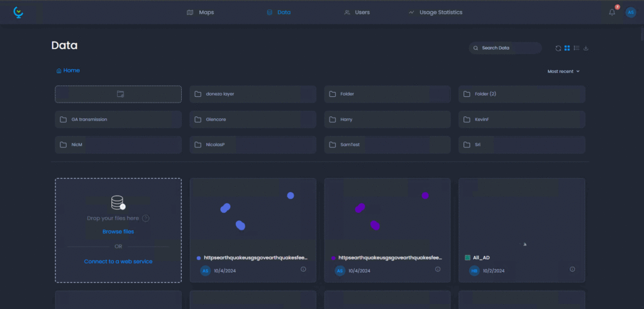The width and height of the screenshot is (644, 309).
Task: Open the AS user avatar menu
Action: pyautogui.click(x=630, y=13)
